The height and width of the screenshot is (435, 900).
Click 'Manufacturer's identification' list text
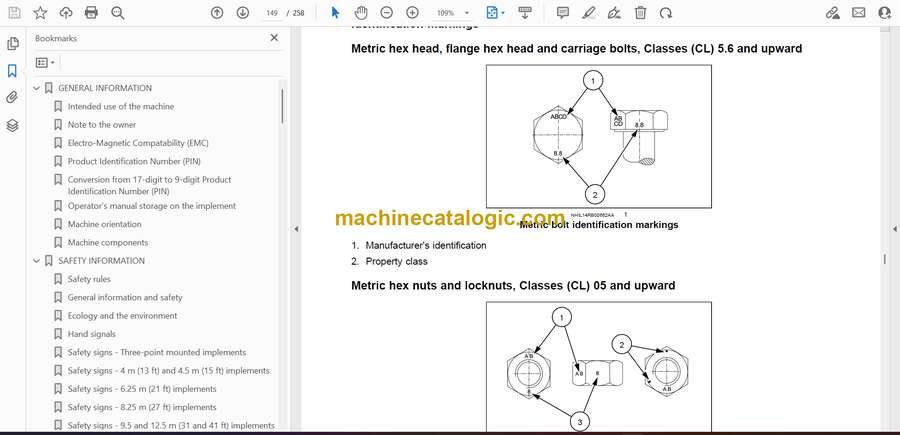[426, 245]
